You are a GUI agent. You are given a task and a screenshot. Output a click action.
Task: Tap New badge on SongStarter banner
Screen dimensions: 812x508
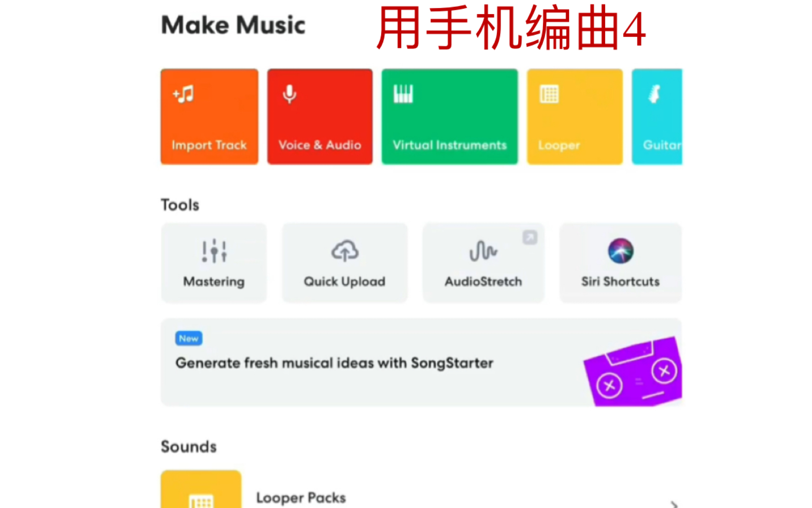(188, 338)
